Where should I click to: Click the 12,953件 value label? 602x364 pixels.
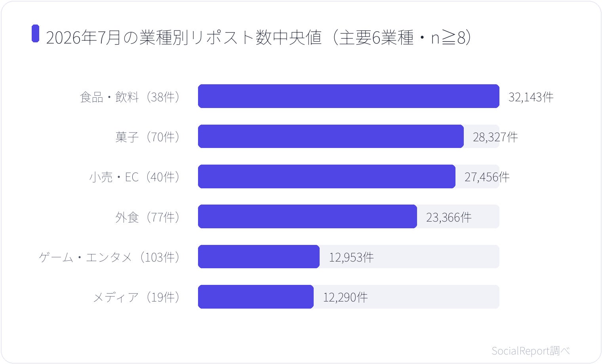[x=351, y=258]
